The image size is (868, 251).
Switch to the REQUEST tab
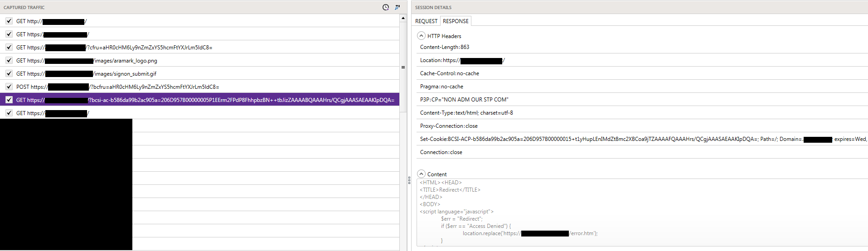click(426, 21)
